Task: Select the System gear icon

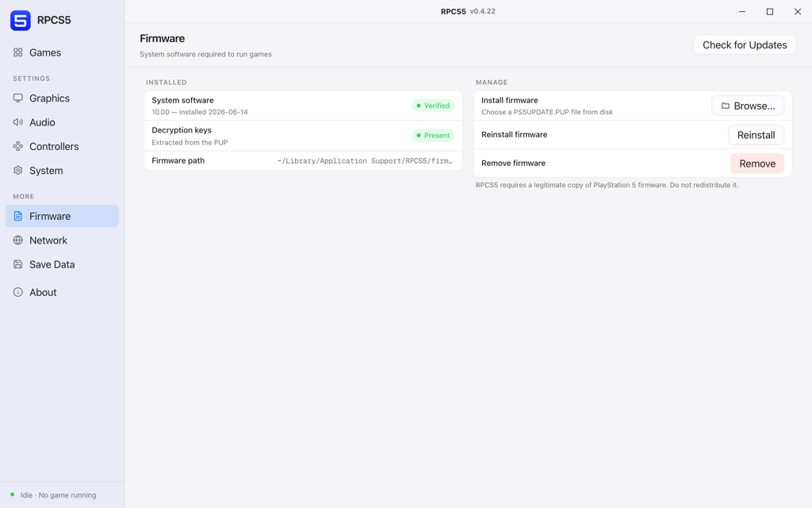Action: (18, 171)
